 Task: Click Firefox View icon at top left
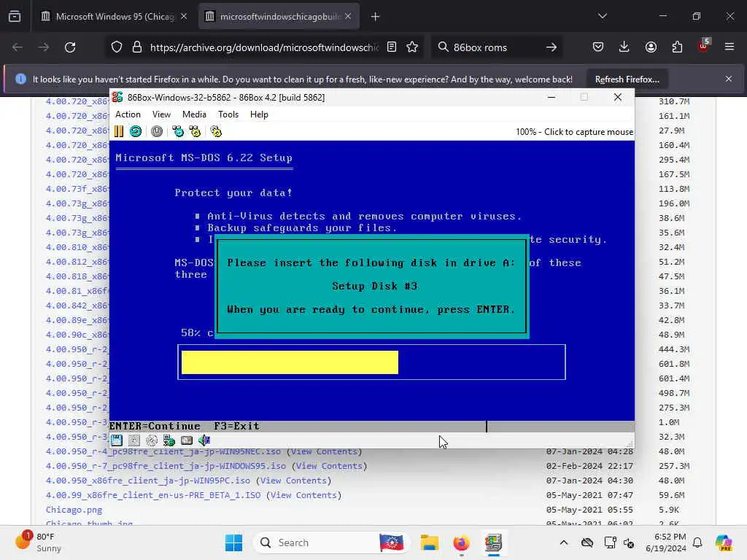tap(15, 17)
